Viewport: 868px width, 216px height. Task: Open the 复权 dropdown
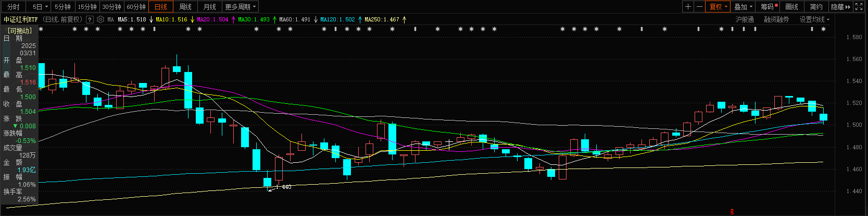718,7
